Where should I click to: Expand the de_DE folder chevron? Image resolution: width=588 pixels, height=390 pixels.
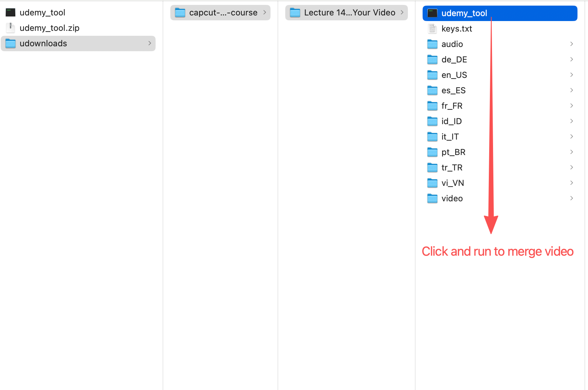[572, 59]
